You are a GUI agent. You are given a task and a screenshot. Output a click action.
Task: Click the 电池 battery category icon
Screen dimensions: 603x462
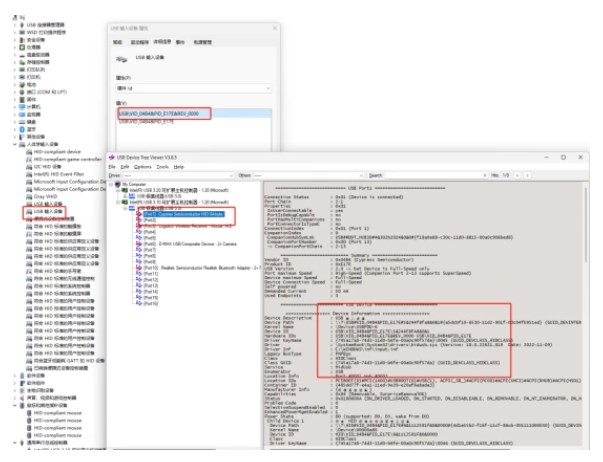(x=22, y=85)
